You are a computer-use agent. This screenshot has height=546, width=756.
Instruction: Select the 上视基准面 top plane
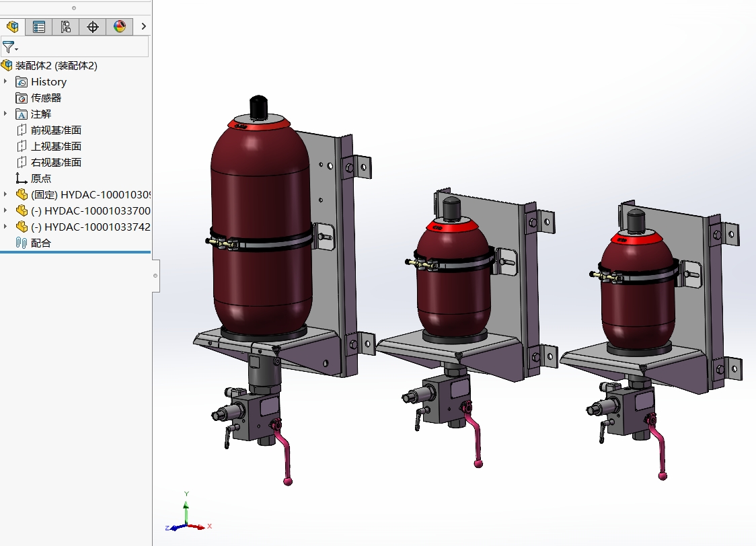[56, 146]
